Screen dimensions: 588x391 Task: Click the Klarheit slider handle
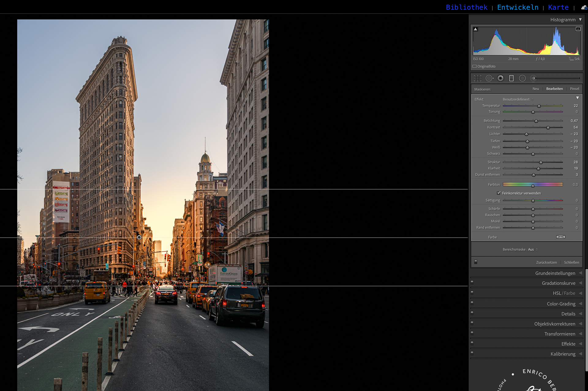click(x=538, y=169)
